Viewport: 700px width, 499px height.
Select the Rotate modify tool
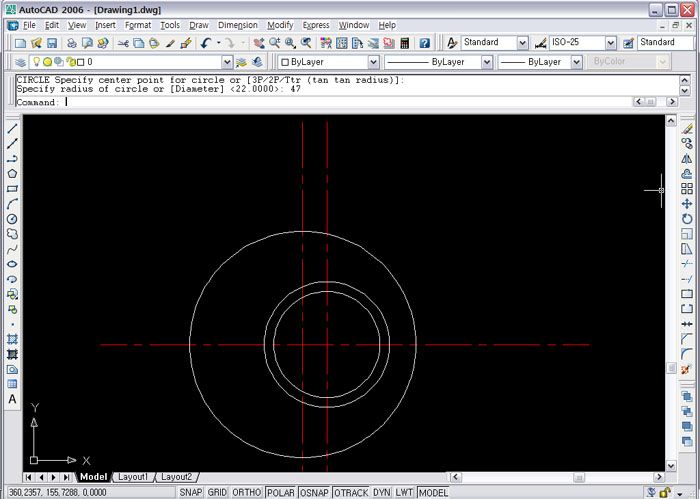pos(687,219)
